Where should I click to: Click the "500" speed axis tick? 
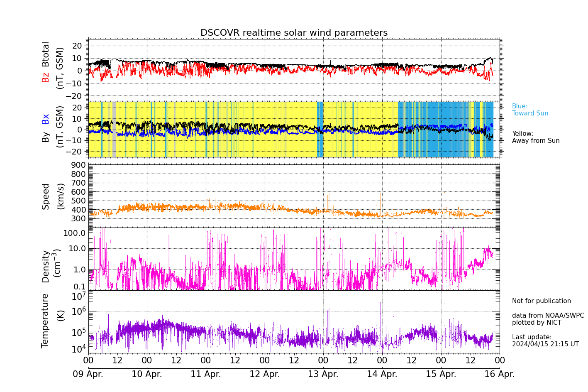[79, 201]
